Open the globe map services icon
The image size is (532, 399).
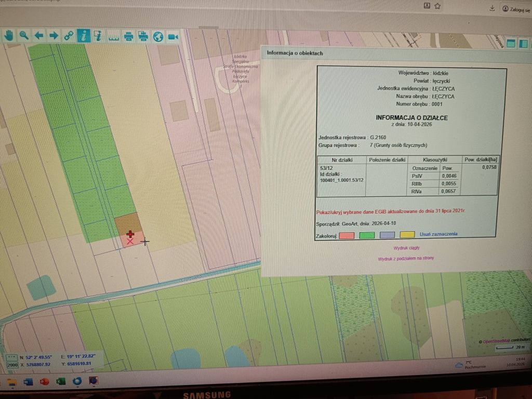pyautogui.click(x=158, y=37)
